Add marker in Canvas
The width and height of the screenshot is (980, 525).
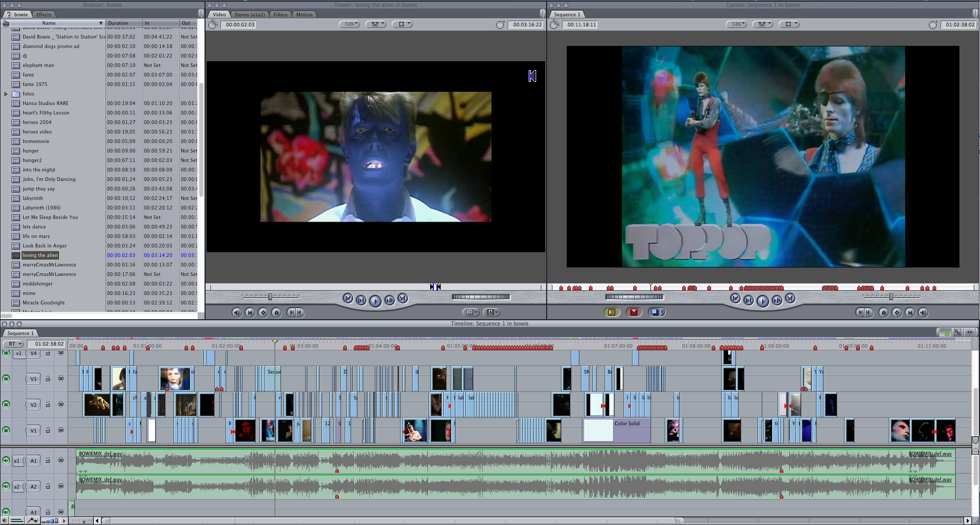point(884,312)
